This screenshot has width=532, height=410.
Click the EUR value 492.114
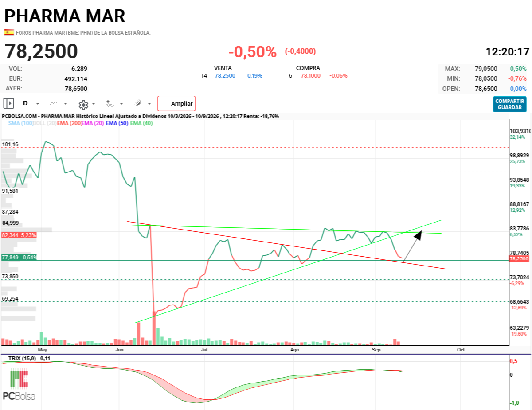tap(76, 79)
